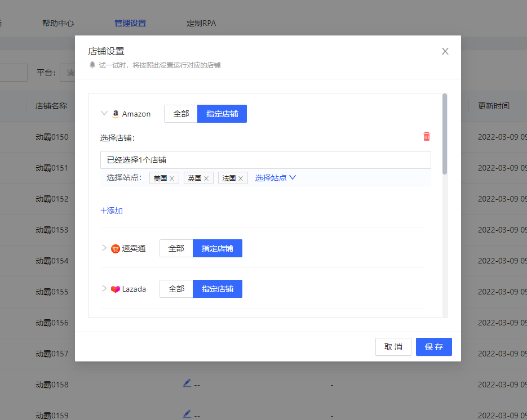Click the bell notice icon under 店铺设置
The width and height of the screenshot is (527, 420).
coord(92,65)
